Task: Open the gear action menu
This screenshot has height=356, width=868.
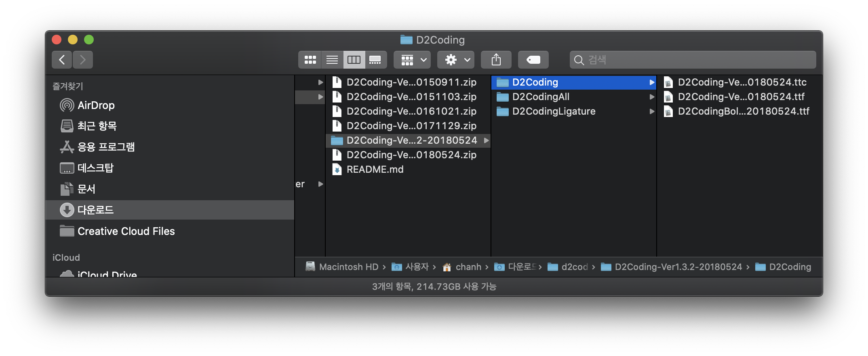Action: [456, 60]
